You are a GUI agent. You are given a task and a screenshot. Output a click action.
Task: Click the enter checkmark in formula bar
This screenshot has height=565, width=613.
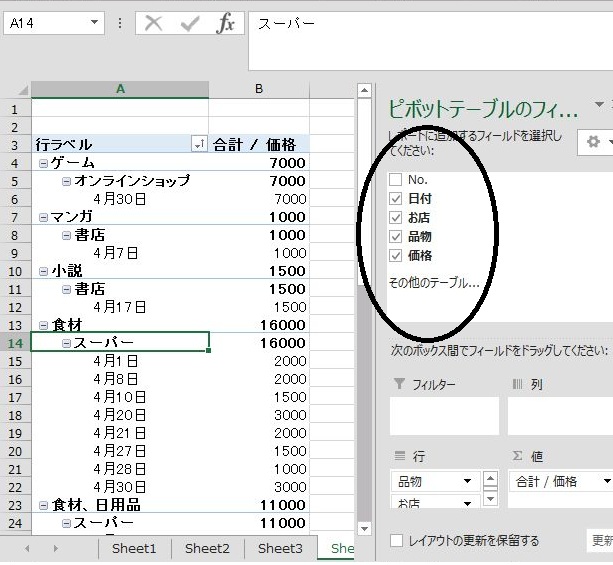189,23
